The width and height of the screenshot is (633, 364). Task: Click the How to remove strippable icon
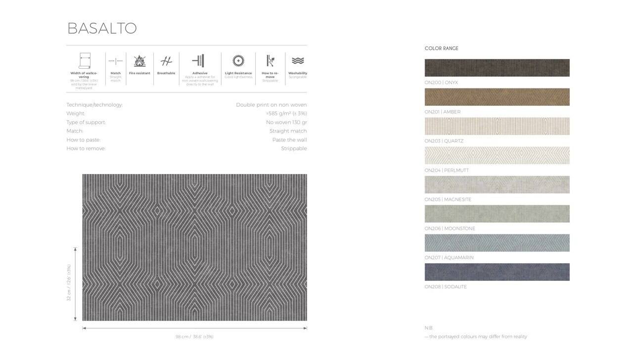click(x=270, y=61)
